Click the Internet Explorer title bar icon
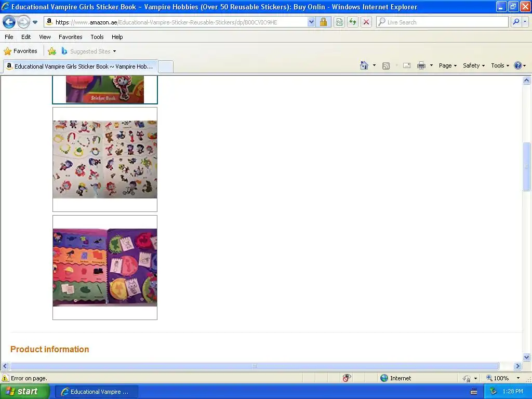532x399 pixels. [x=5, y=6]
